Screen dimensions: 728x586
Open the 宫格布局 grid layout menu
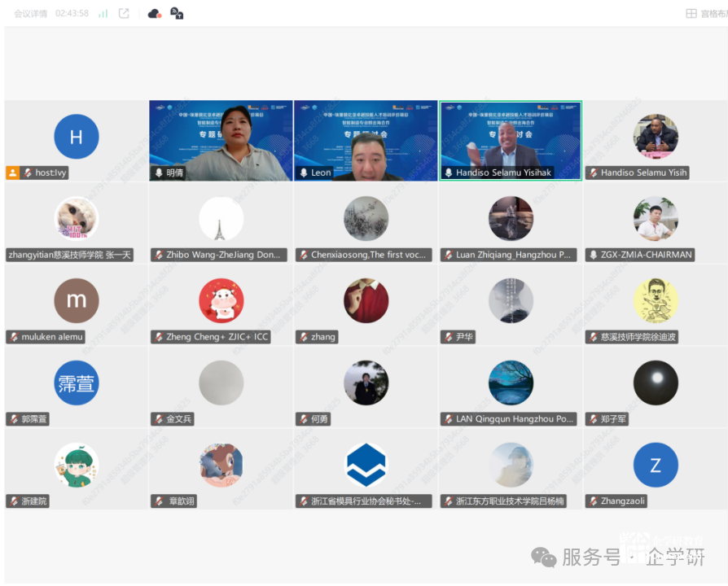[x=706, y=14]
